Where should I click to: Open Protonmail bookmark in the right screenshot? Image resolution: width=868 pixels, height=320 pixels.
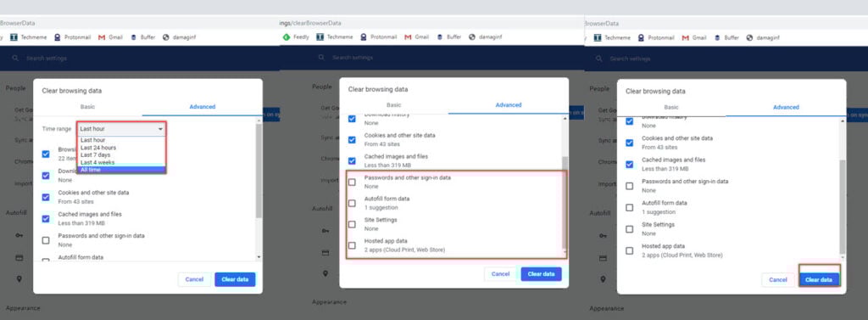656,37
